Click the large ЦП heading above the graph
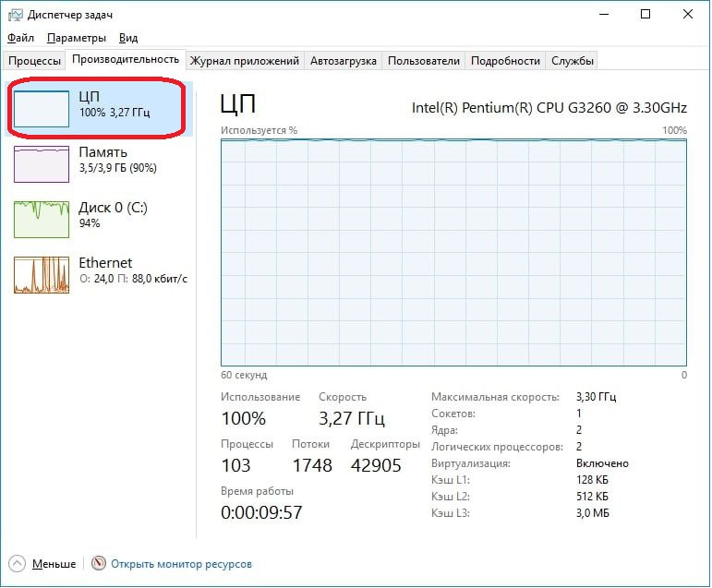Image resolution: width=712 pixels, height=588 pixels. 238,104
